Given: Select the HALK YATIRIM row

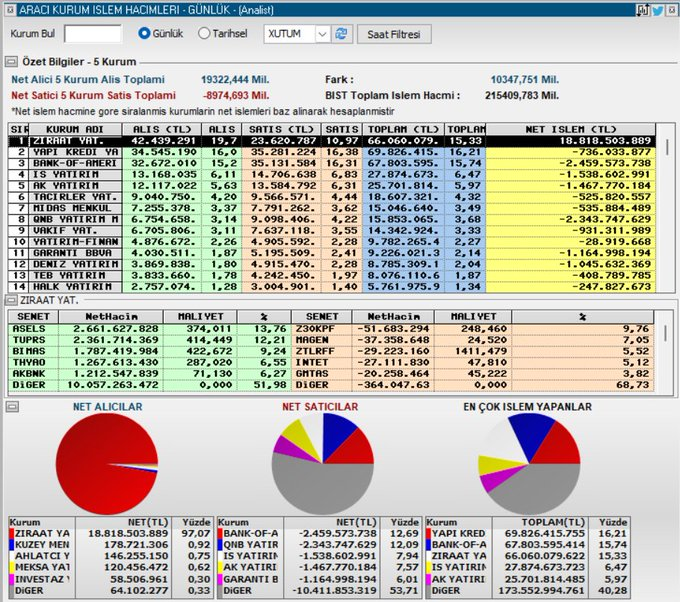Looking at the screenshot, I should tap(332, 287).
